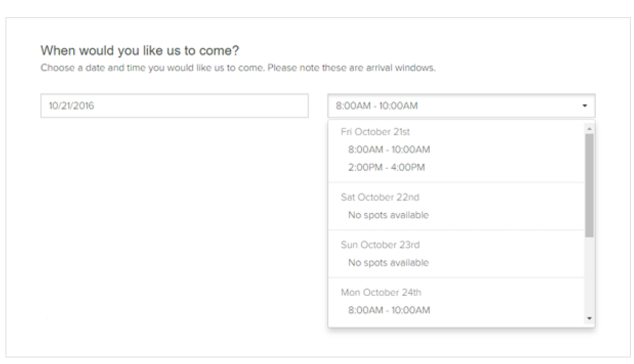Click blank area below the date field

point(174,215)
